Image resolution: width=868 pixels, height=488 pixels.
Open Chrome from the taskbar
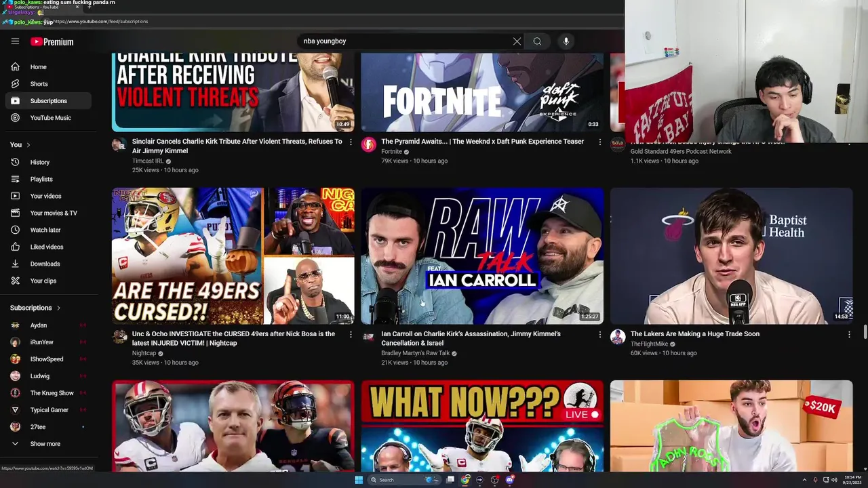click(465, 480)
